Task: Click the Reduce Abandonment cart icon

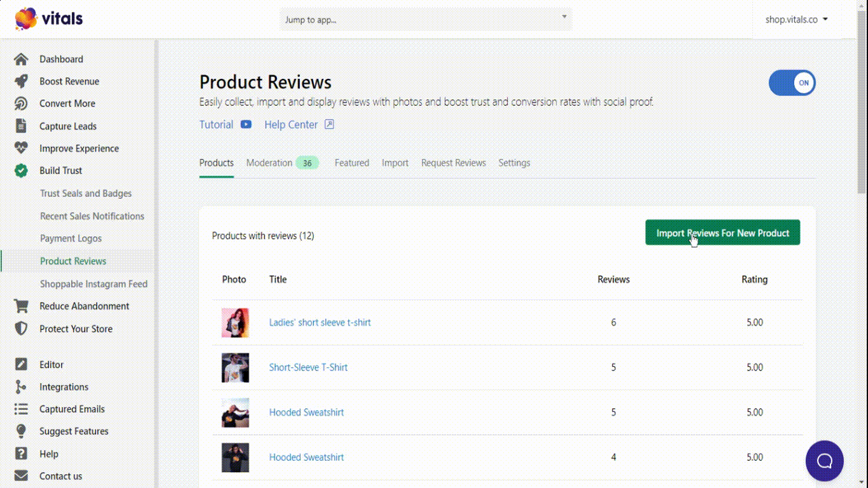Action: click(x=21, y=306)
